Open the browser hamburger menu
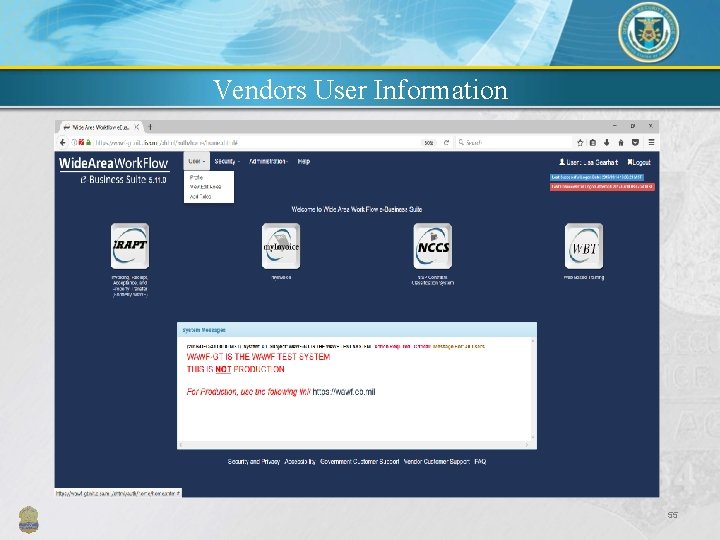This screenshot has height=540, width=720. click(651, 143)
